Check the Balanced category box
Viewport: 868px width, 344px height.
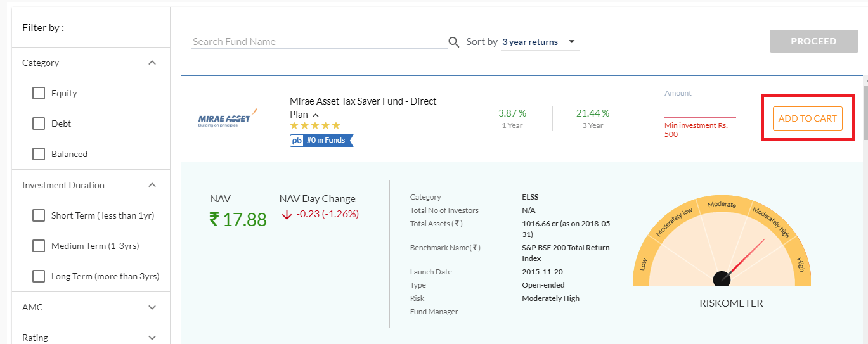[39, 154]
